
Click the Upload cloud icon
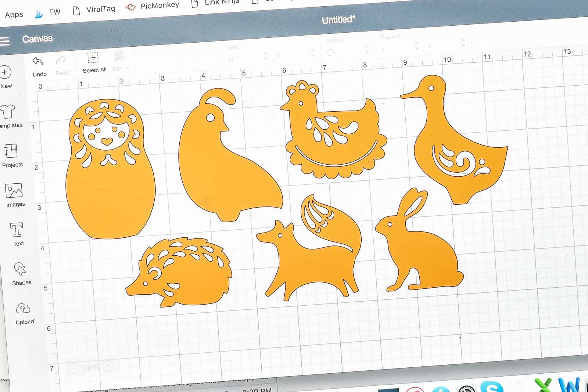23,309
